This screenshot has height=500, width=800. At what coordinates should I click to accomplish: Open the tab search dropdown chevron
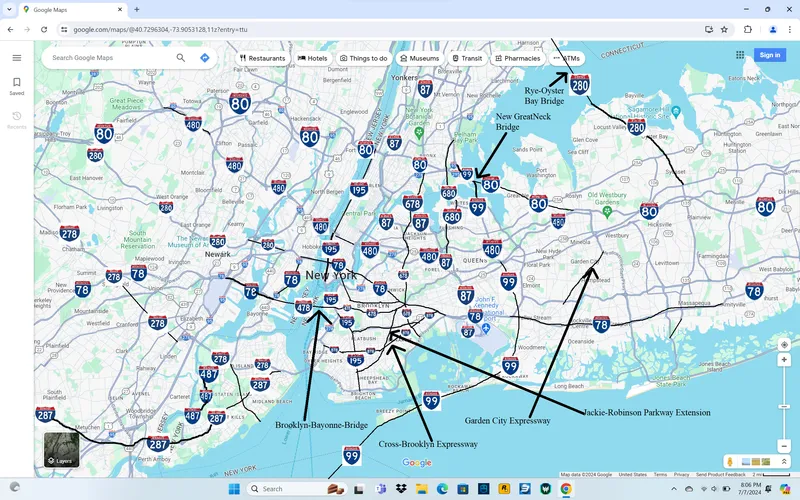[x=9, y=9]
